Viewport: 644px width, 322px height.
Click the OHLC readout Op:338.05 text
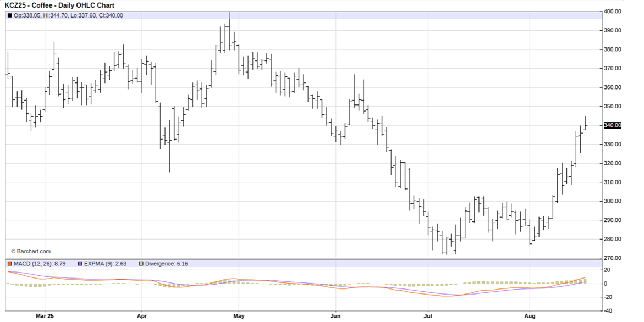(29, 15)
